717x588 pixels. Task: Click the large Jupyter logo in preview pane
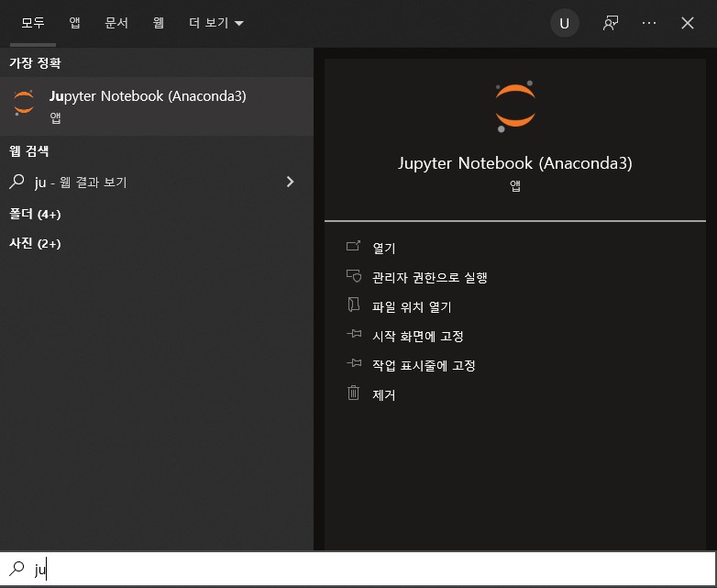(x=515, y=106)
